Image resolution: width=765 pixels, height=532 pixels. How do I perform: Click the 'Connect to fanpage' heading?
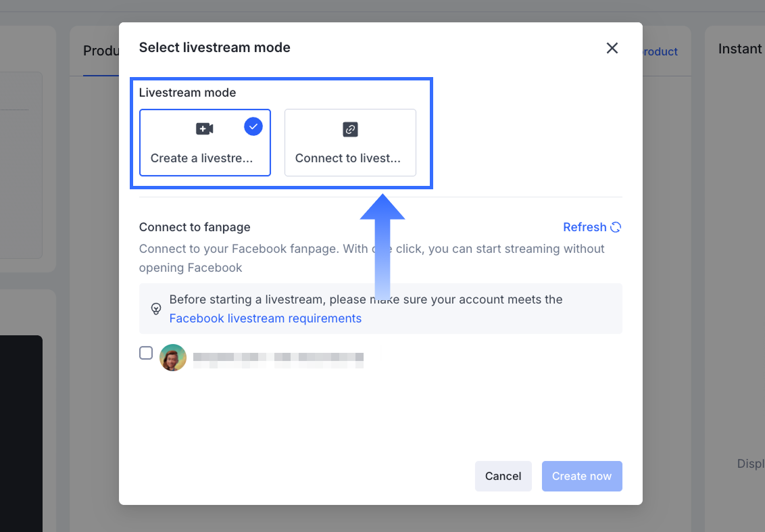pos(195,227)
